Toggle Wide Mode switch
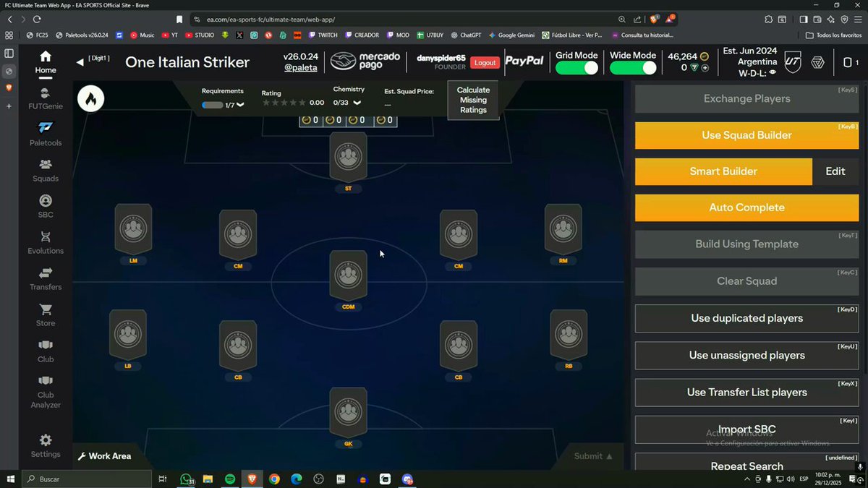The image size is (868, 488). (x=633, y=68)
